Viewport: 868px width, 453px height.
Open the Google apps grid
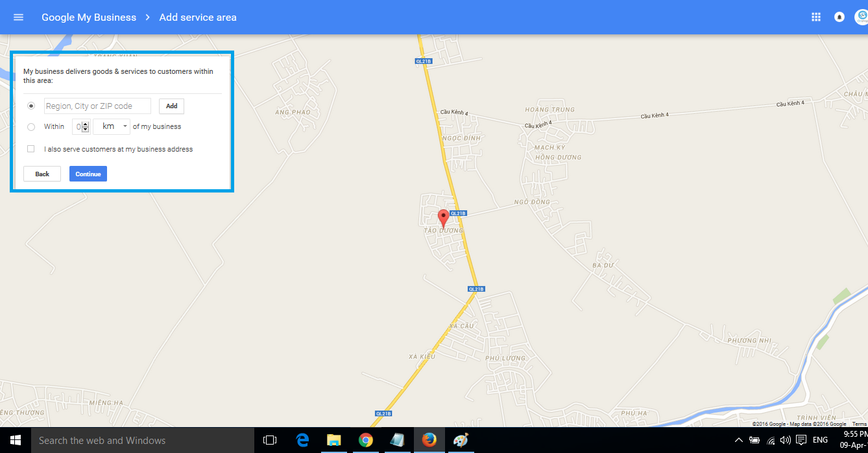(x=816, y=17)
